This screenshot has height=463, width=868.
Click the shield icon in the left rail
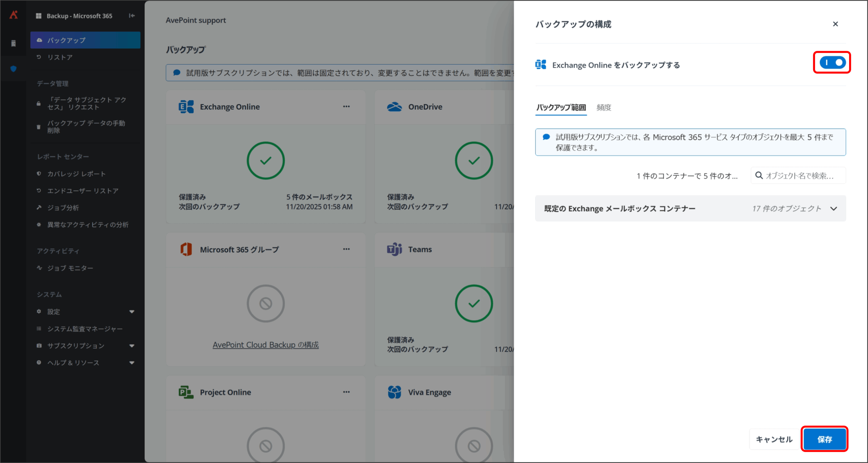14,69
